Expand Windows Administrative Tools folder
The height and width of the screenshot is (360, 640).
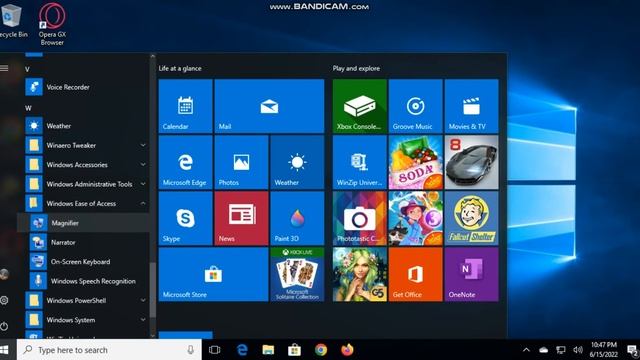click(83, 184)
